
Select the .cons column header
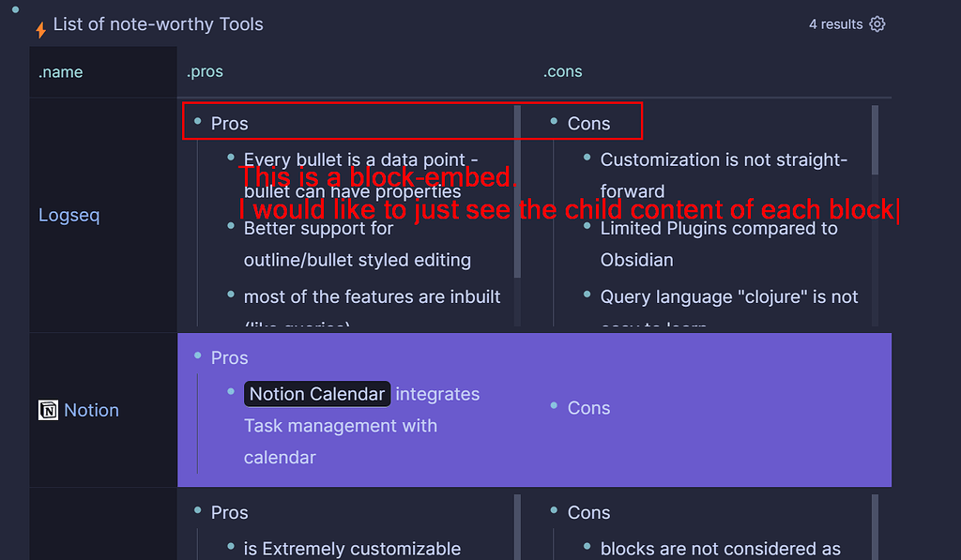[562, 71]
